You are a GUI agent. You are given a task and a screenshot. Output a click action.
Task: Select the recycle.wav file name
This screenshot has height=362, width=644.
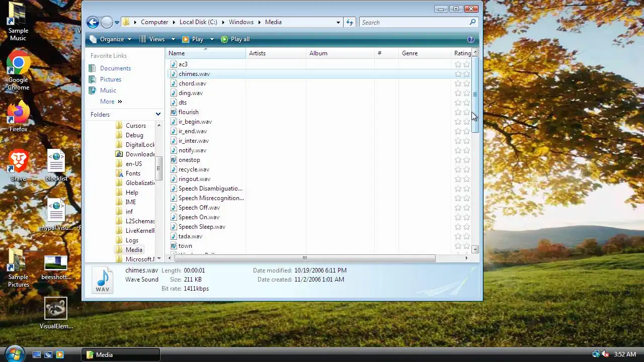click(194, 169)
